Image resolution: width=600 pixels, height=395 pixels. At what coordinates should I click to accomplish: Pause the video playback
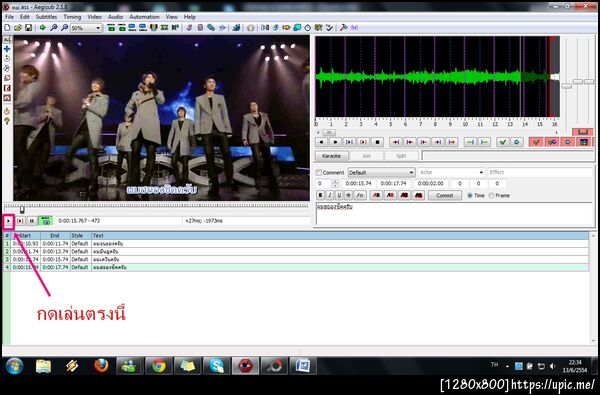click(x=32, y=221)
